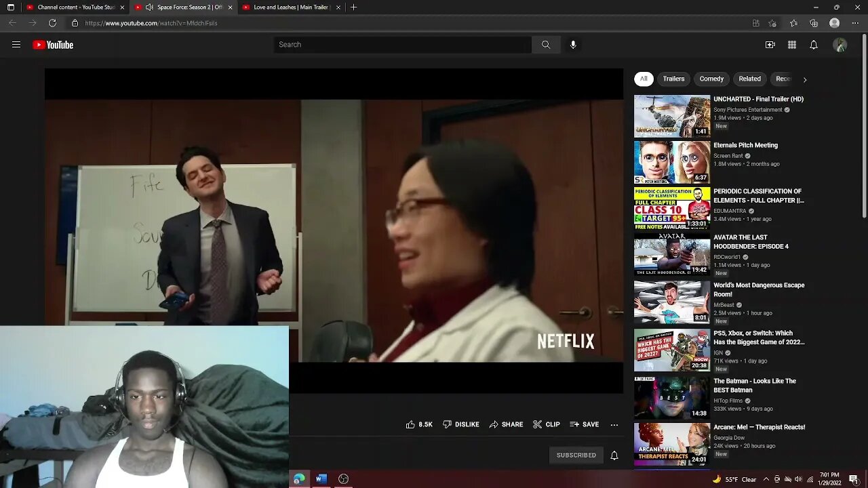Open the weather widget showing 55°F Clear
The height and width of the screenshot is (488, 868).
pos(734,479)
